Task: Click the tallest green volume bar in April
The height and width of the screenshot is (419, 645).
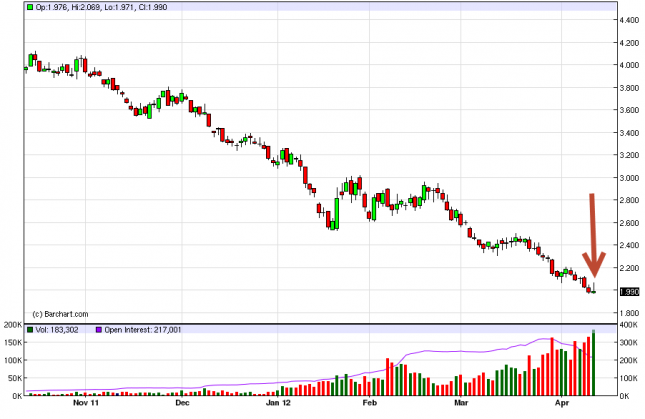Action: 593,363
